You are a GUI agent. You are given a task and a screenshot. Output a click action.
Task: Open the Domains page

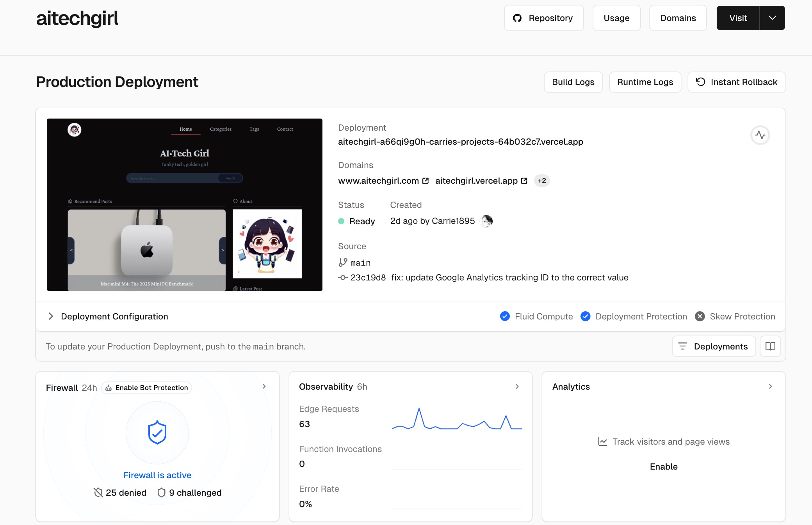678,18
